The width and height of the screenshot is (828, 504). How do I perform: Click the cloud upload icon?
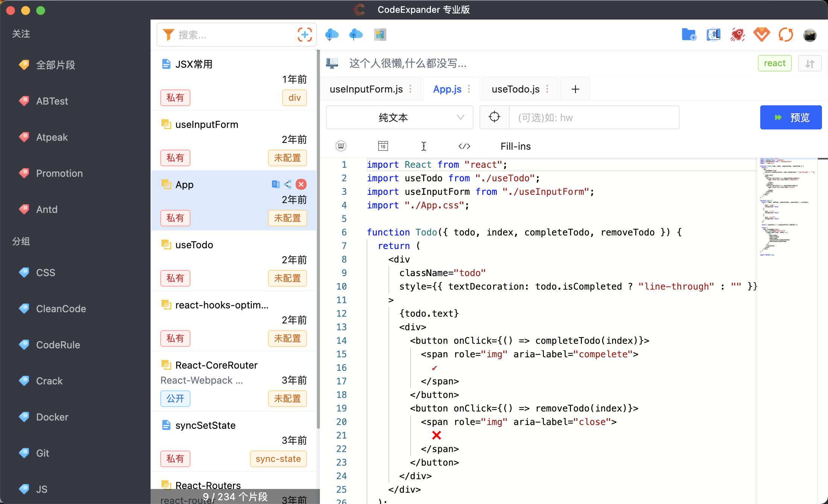(356, 35)
